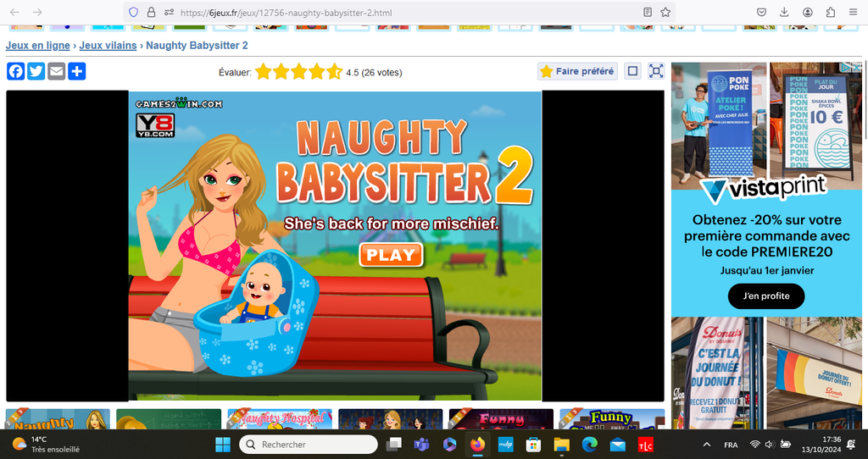Open the Firefox hamburger application menu
Screen dimensions: 868x459
click(x=852, y=13)
